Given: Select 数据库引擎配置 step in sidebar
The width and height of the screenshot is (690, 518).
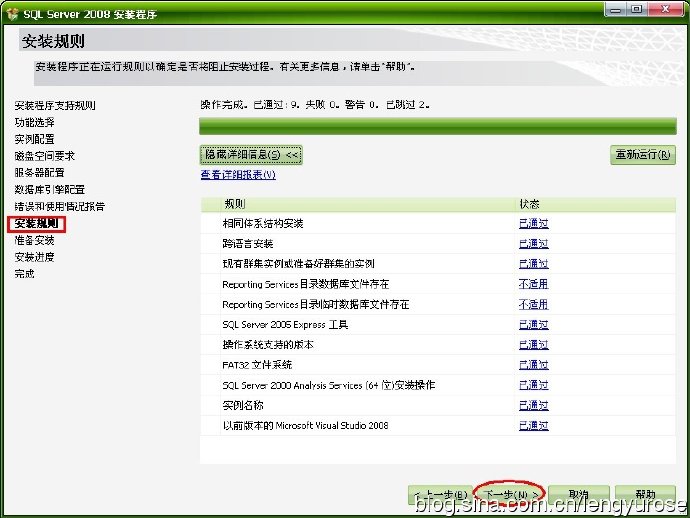Looking at the screenshot, I should [x=49, y=189].
